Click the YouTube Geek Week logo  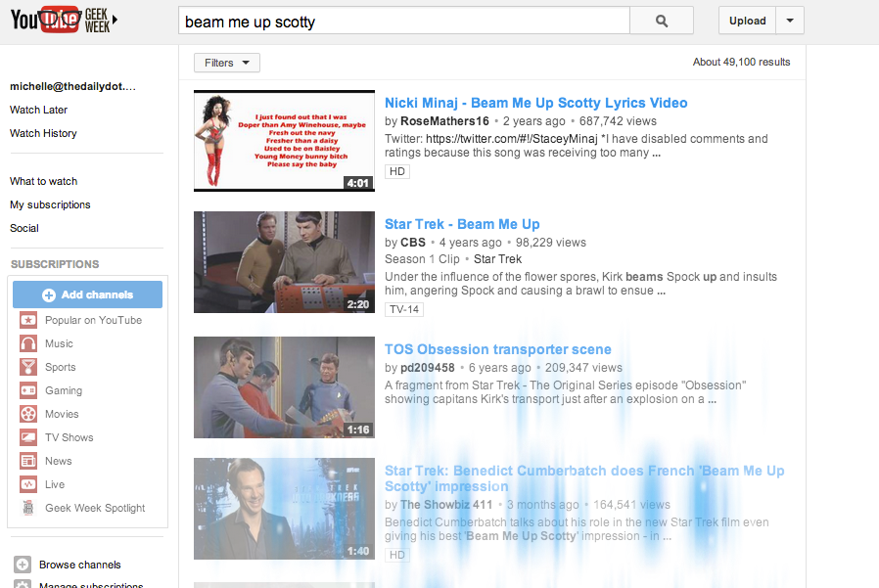tap(64, 20)
